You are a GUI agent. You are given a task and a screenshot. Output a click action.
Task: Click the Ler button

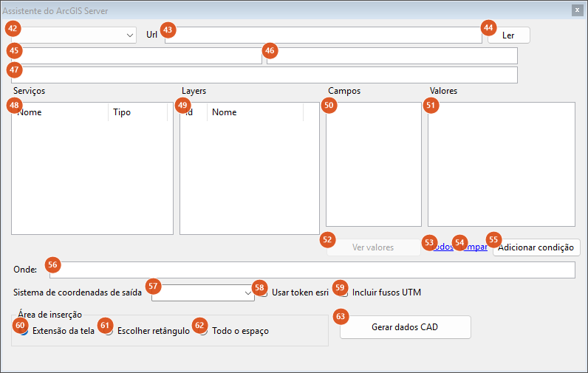[x=508, y=35]
